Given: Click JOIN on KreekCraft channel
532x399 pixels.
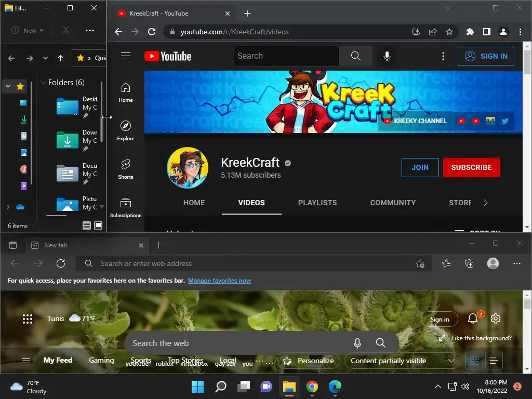Looking at the screenshot, I should tap(420, 167).
